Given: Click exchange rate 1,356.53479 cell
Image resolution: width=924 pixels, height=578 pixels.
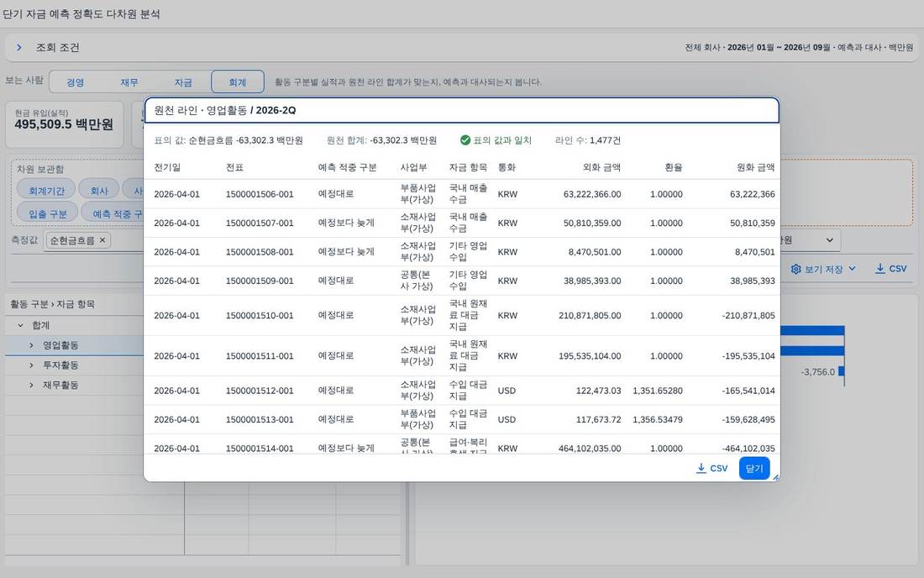Looking at the screenshot, I should click(x=658, y=419).
